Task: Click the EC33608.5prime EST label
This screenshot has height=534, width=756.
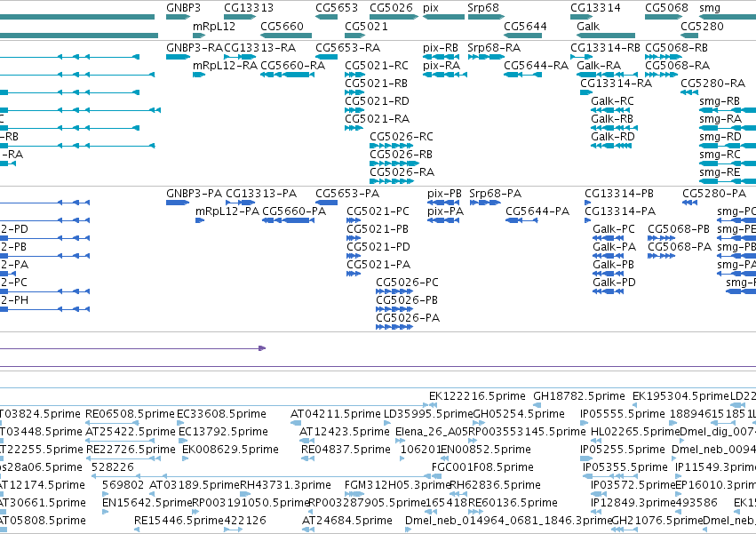Action: [x=221, y=414]
